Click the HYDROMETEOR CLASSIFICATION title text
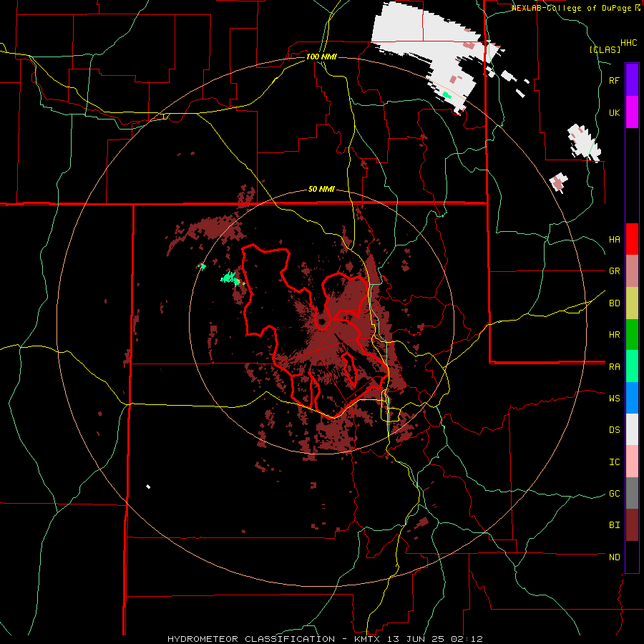This screenshot has width=644, height=644. (x=251, y=639)
